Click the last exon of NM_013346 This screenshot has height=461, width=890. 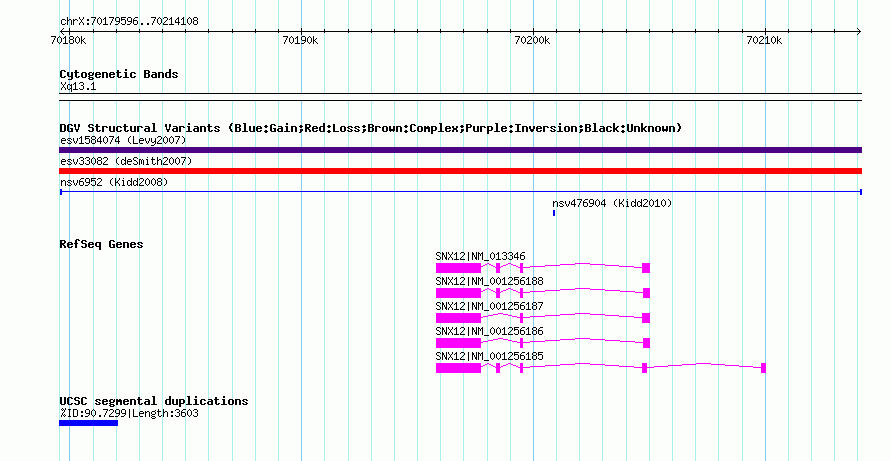[646, 268]
